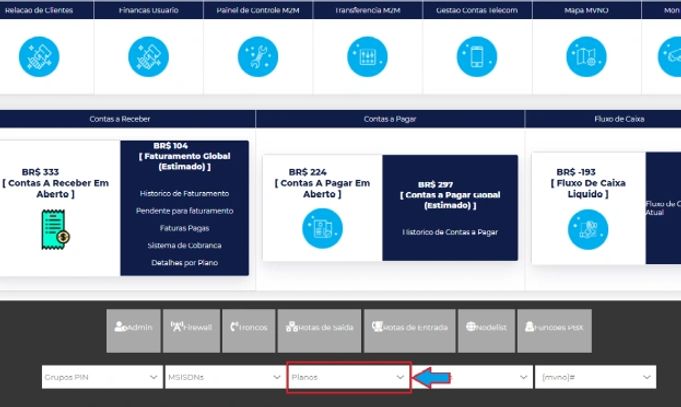Open the Rotas de Saida button
The image size is (681, 407).
pyautogui.click(x=319, y=331)
